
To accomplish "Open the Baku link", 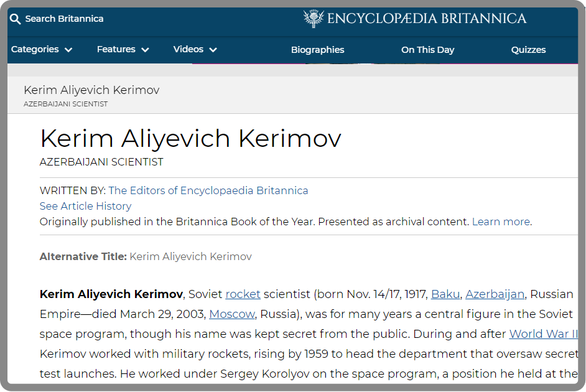I will pos(445,294).
